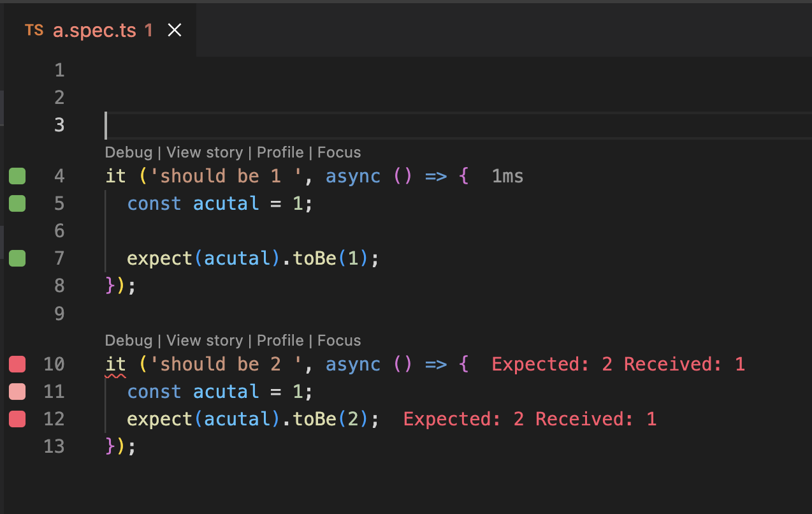Viewport: 812px width, 514px height.
Task: Select line number 10 in the gutter
Action: click(54, 363)
